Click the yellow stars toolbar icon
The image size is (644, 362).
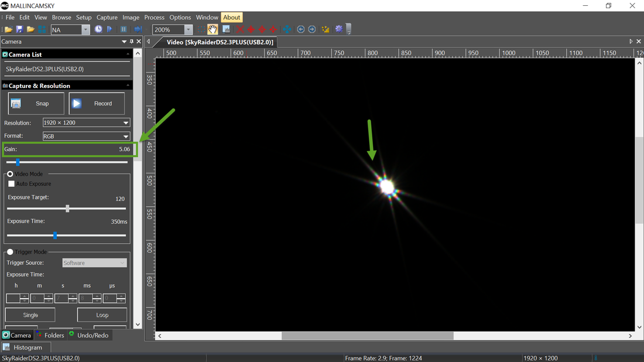[x=326, y=29]
